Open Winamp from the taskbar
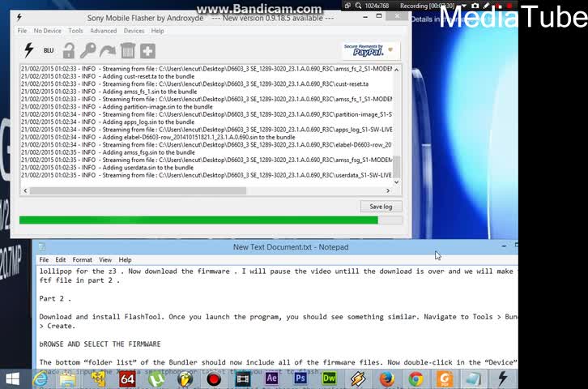This screenshot has width=588, height=389. pyautogui.click(x=358, y=379)
